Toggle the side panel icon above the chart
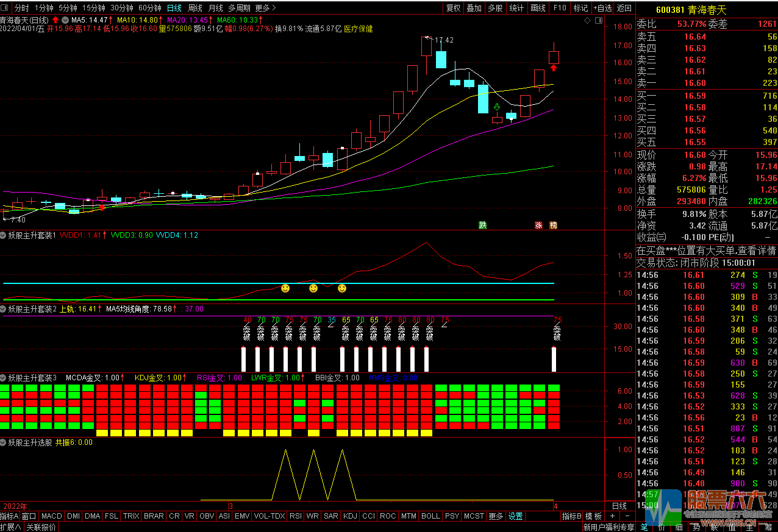The height and width of the screenshot is (532, 778). click(599, 21)
